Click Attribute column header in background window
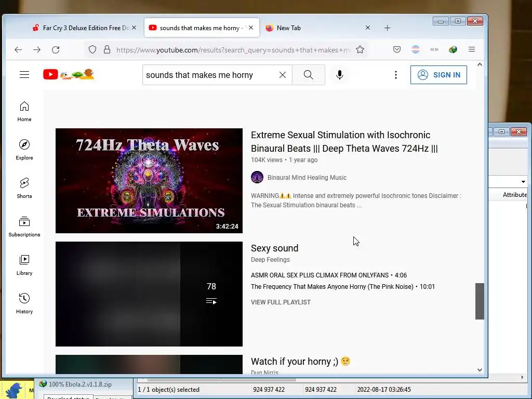The image size is (532, 399). pos(515,195)
